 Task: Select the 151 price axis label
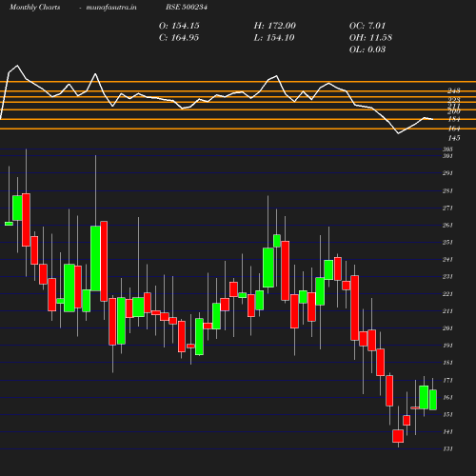pyautogui.click(x=447, y=415)
